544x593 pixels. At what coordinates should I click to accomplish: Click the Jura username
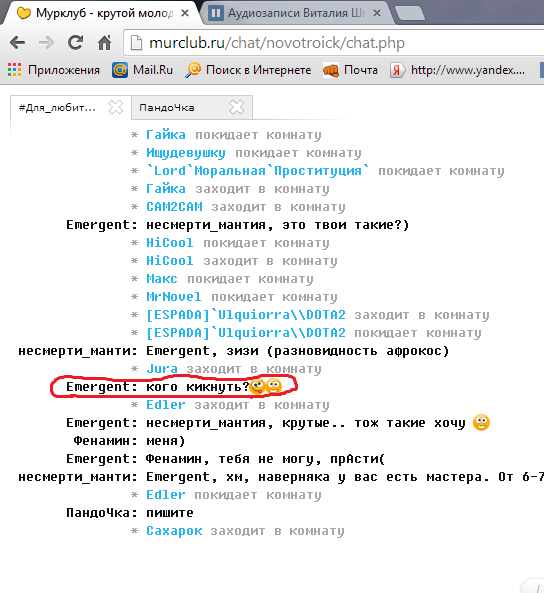coord(162,369)
